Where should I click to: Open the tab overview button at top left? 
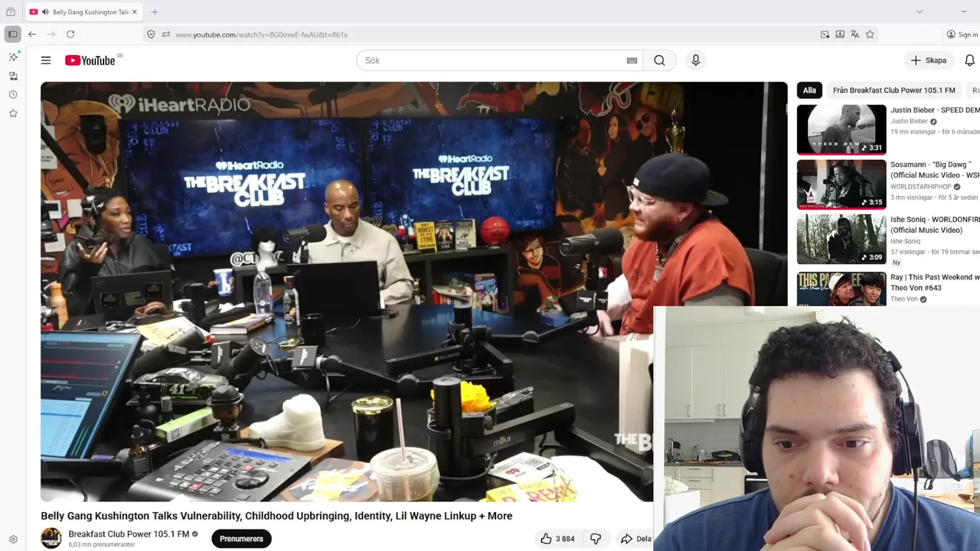pyautogui.click(x=11, y=12)
